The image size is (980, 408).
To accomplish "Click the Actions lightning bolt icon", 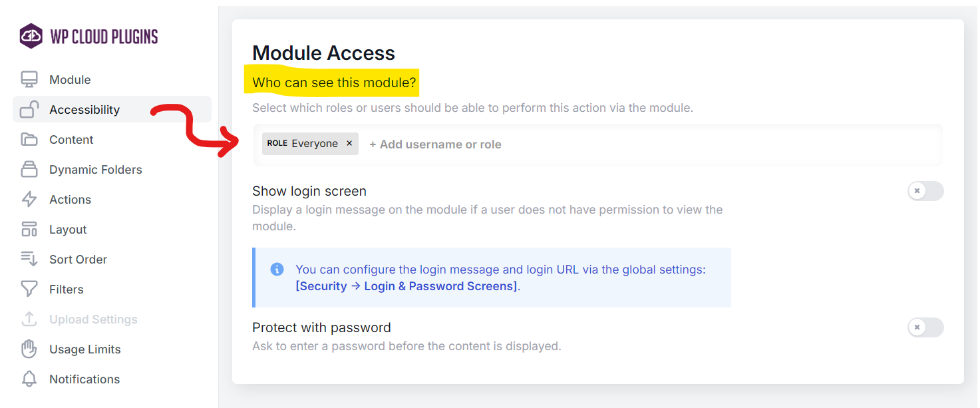I will click(29, 200).
